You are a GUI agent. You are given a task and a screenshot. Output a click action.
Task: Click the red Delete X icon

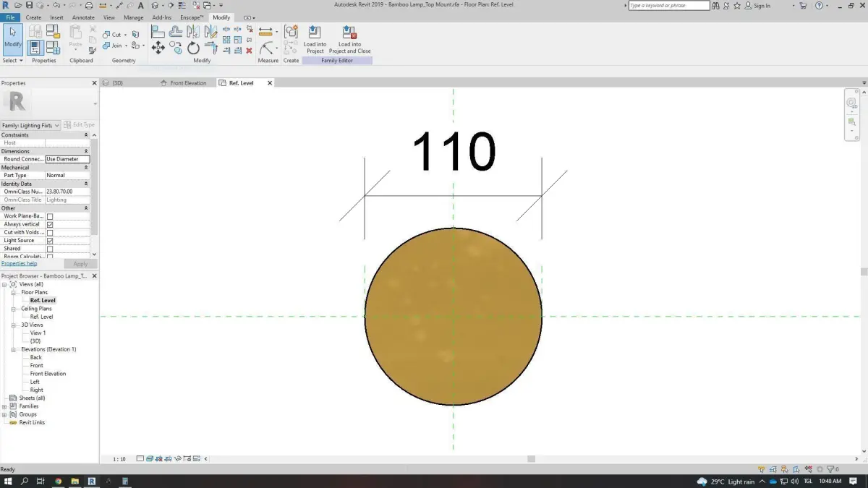[x=249, y=51]
